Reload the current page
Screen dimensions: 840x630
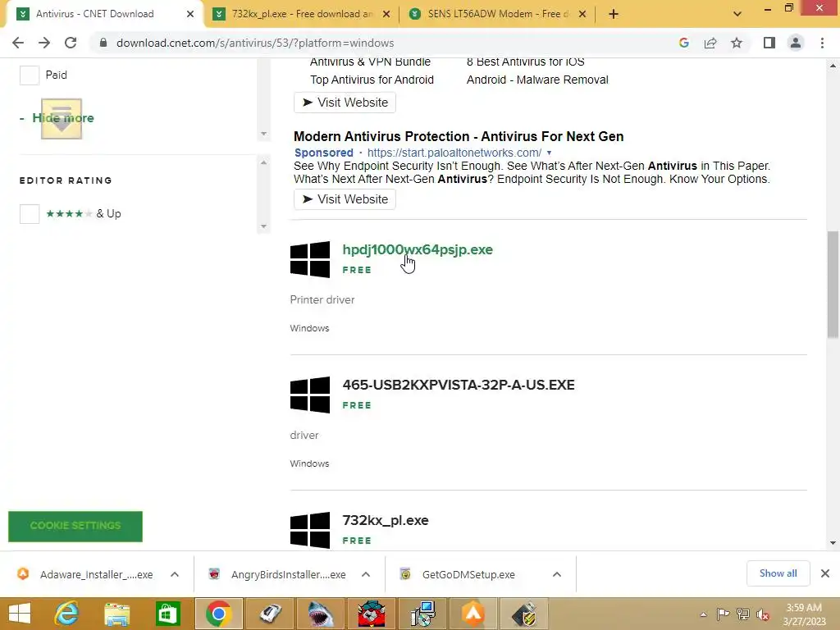coord(71,43)
